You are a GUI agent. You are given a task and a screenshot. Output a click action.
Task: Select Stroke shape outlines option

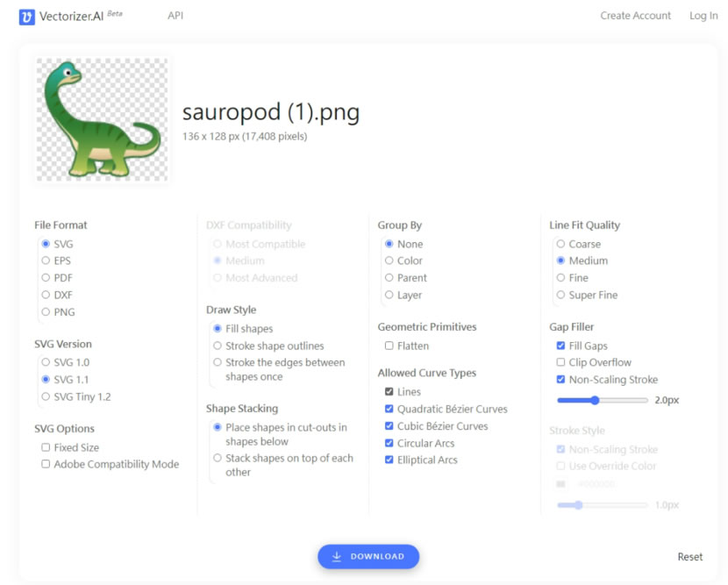pyautogui.click(x=218, y=346)
